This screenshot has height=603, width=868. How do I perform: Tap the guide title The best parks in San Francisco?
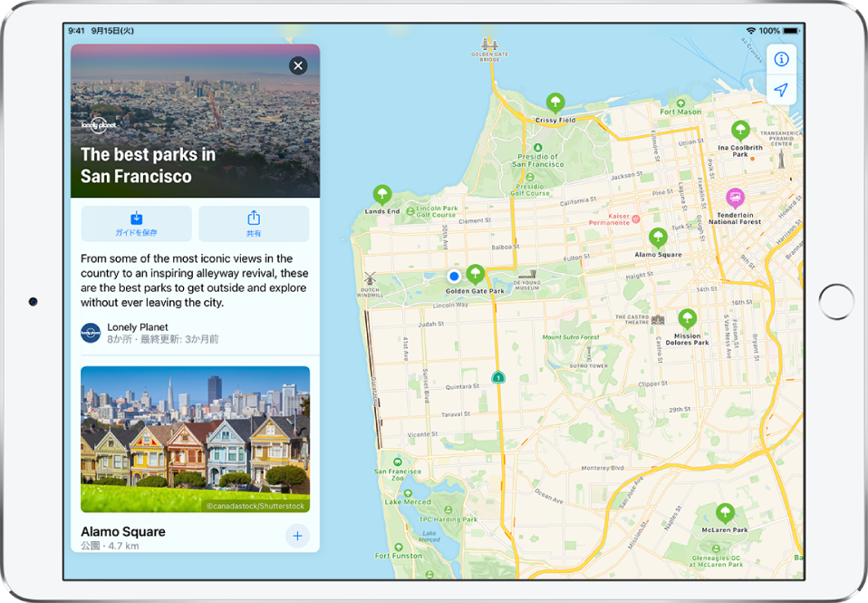tap(148, 165)
